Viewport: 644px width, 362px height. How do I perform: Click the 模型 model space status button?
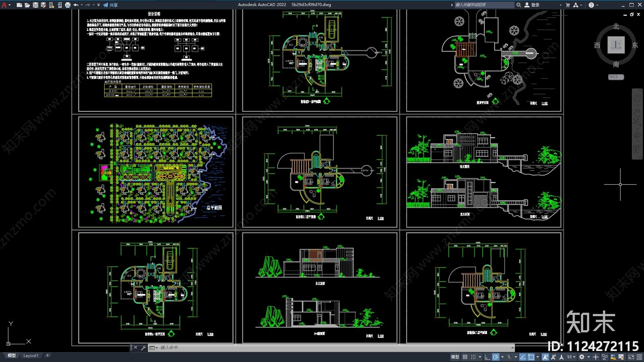tap(455, 357)
